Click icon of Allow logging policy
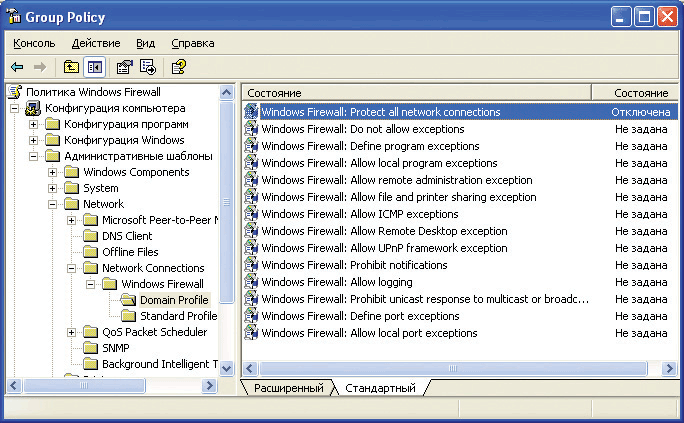 coord(251,282)
